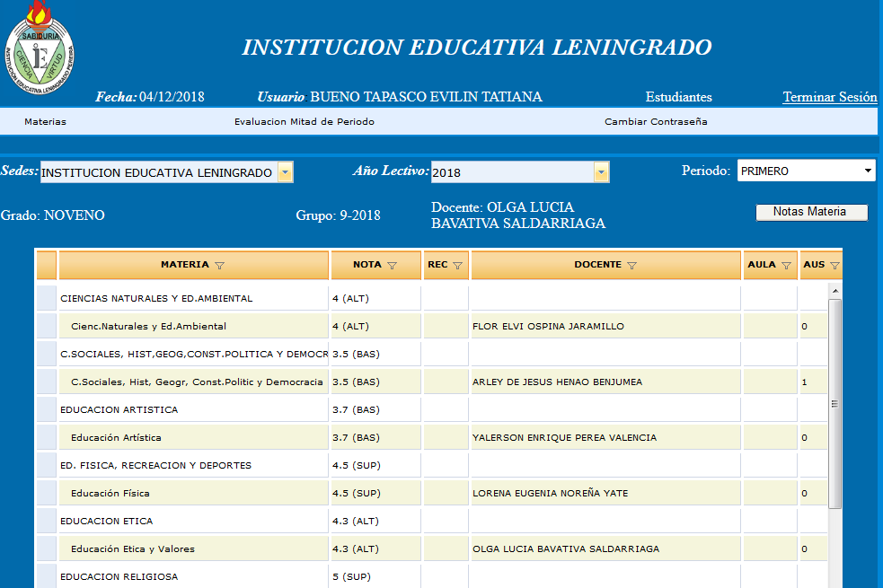Open the Materias menu

pos(45,121)
